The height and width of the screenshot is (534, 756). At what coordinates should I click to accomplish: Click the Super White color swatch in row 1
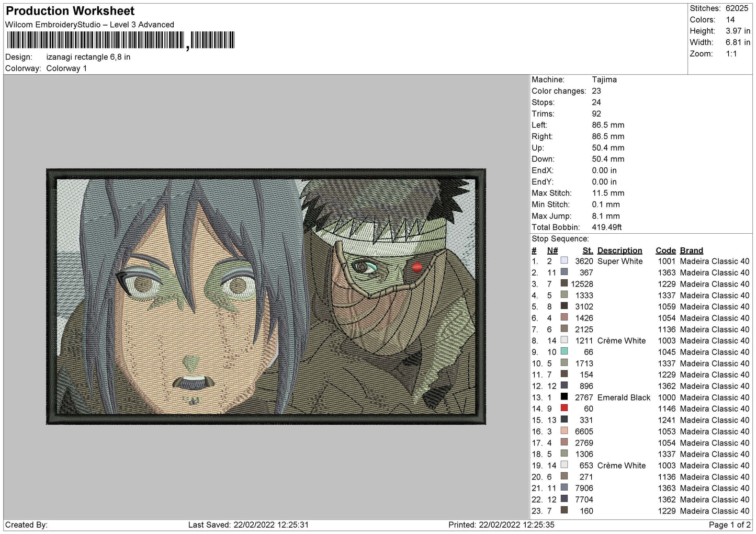(x=564, y=260)
